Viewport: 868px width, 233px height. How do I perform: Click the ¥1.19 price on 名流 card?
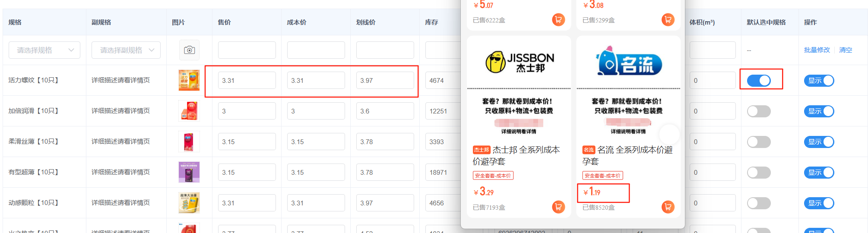point(592,192)
